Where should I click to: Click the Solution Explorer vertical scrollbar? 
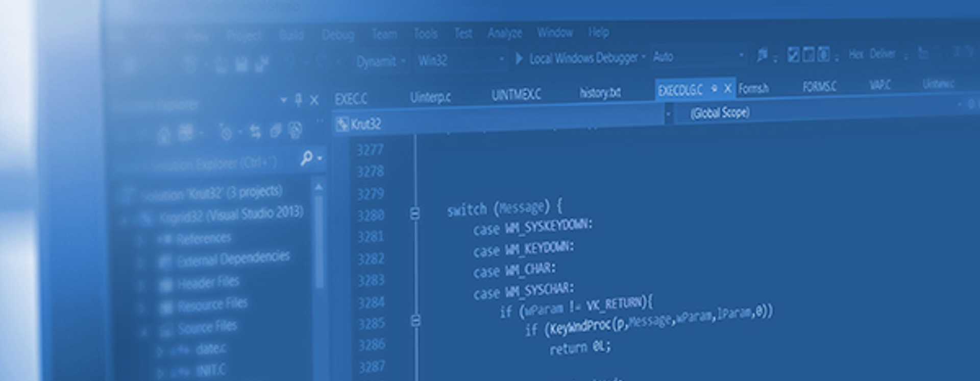pyautogui.click(x=320, y=240)
